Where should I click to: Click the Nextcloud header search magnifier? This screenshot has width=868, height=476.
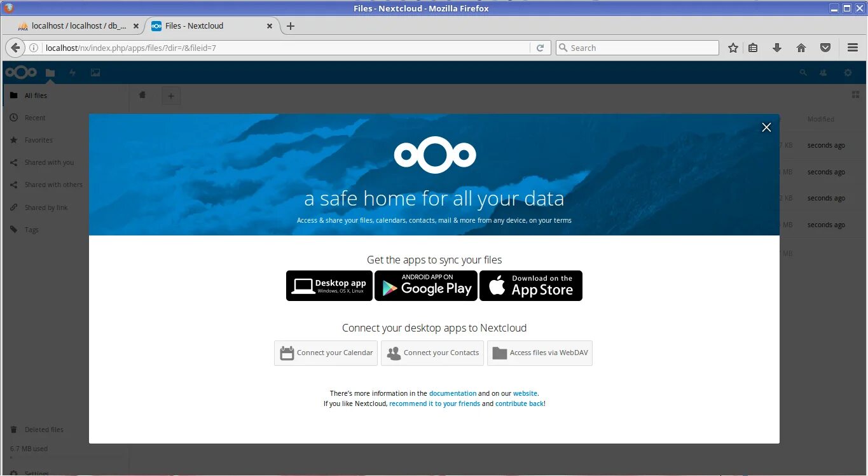pyautogui.click(x=803, y=73)
